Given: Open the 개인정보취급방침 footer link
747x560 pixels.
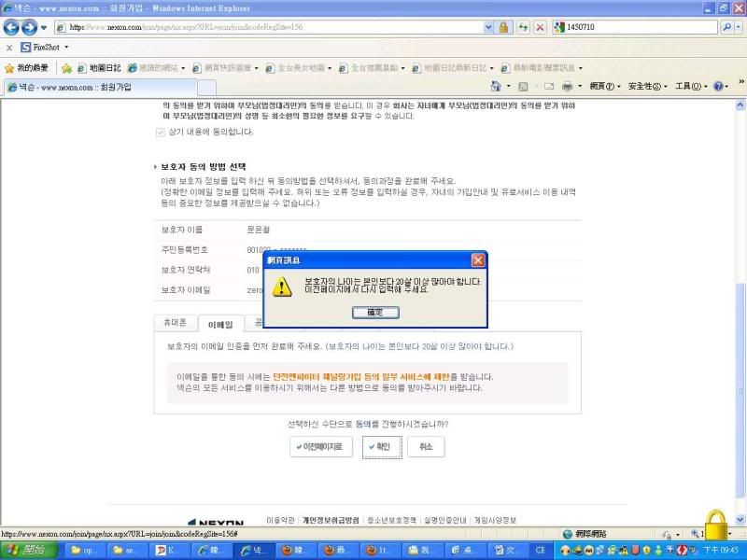Looking at the screenshot, I should (331, 521).
